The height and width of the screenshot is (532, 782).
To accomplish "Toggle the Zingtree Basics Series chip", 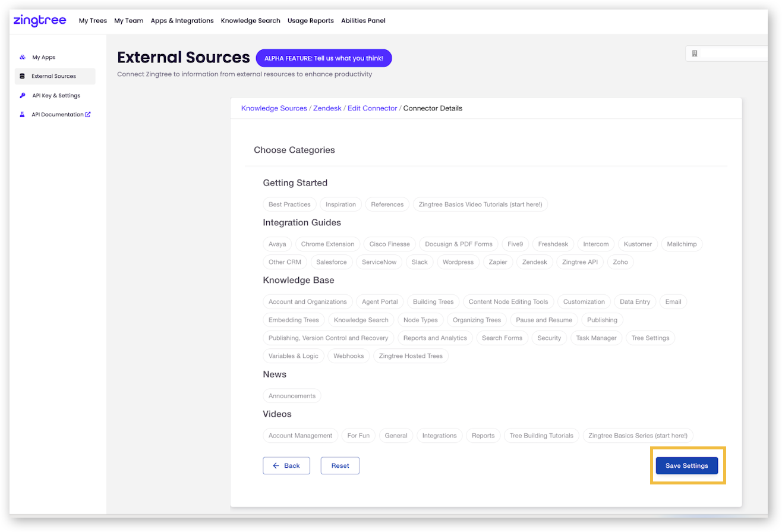I will pos(638,436).
